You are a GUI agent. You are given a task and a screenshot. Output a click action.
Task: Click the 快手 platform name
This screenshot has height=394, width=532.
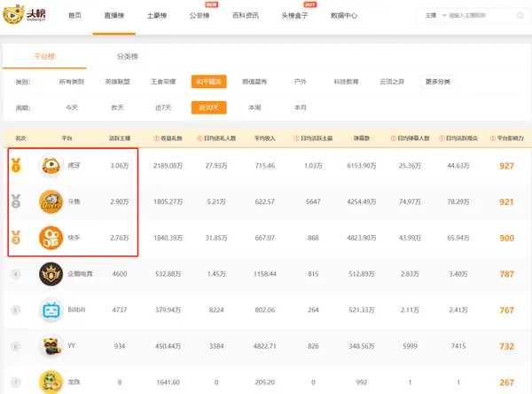(74, 238)
